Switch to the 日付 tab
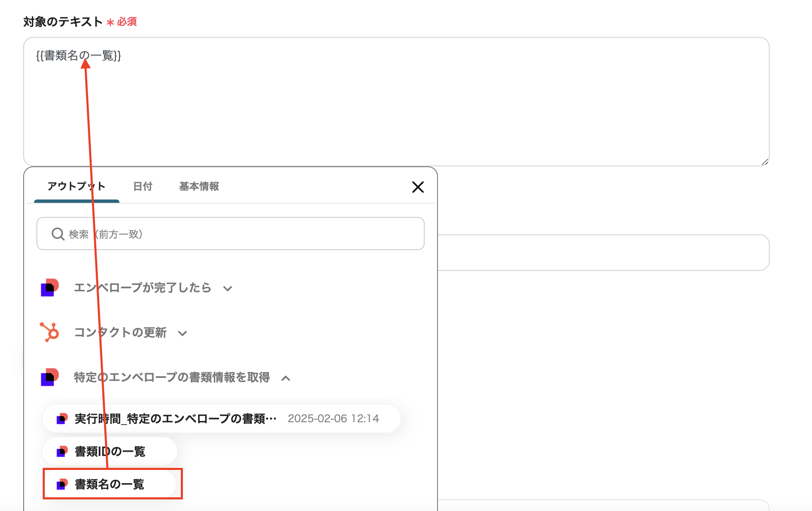The height and width of the screenshot is (511, 812). click(x=143, y=187)
